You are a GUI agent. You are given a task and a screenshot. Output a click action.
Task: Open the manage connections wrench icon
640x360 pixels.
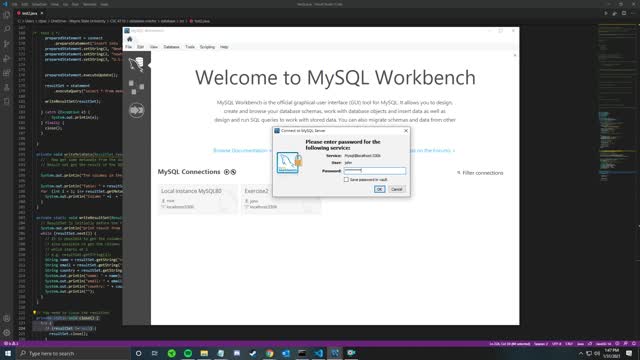tap(233, 172)
